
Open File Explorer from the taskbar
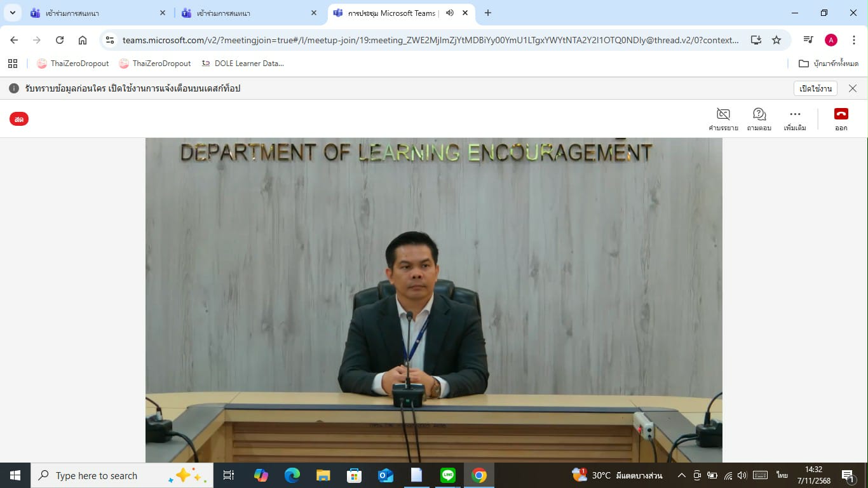(323, 475)
